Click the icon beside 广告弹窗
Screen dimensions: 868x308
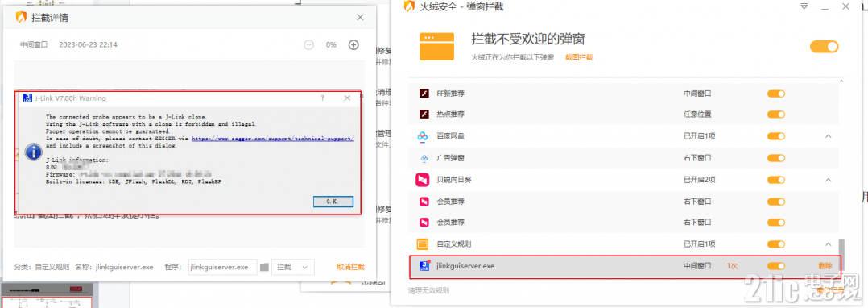(x=424, y=158)
